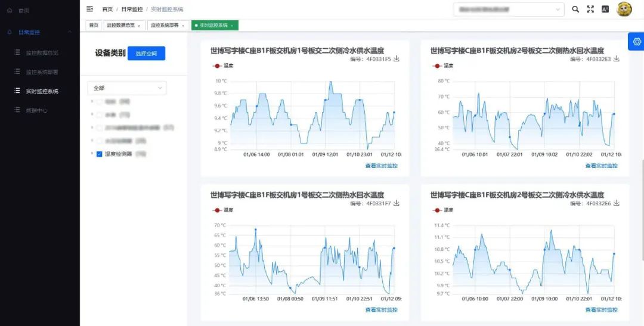This screenshot has width=644, height=326.
Task: Click the 1号板交二次侧冷水供水温度 chart title
Action: (x=298, y=51)
